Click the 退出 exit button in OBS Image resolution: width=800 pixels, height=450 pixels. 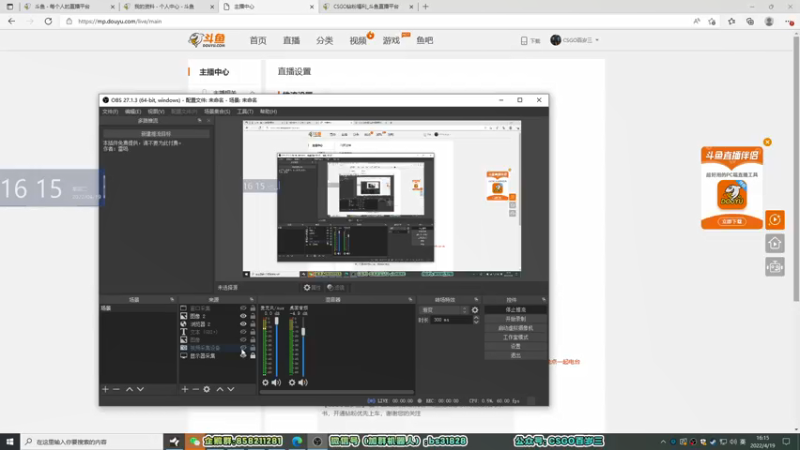click(x=515, y=355)
